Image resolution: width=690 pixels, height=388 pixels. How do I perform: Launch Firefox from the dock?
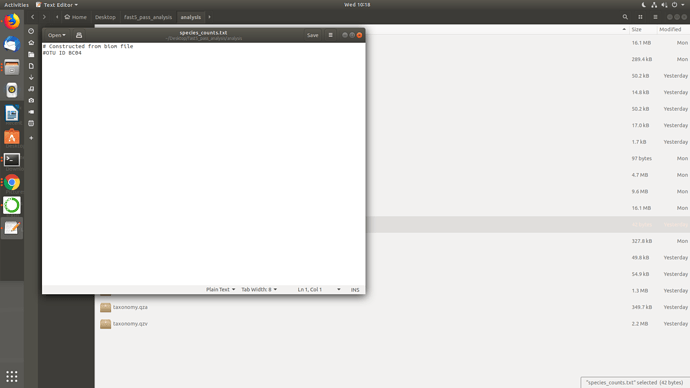pos(12,21)
